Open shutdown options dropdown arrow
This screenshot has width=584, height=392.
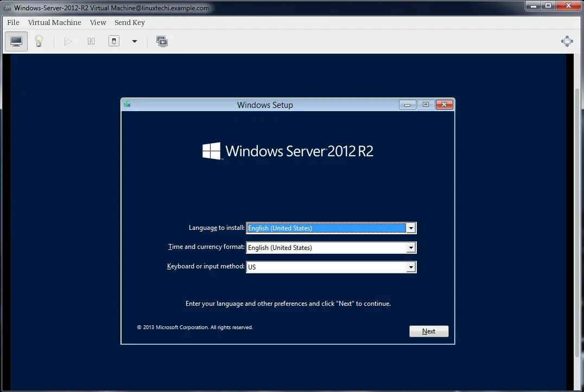[135, 41]
